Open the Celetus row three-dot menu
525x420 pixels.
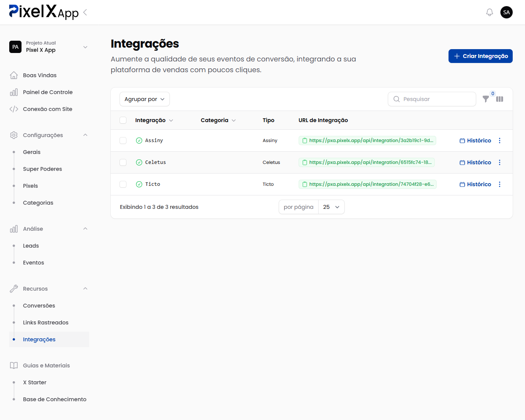point(500,162)
